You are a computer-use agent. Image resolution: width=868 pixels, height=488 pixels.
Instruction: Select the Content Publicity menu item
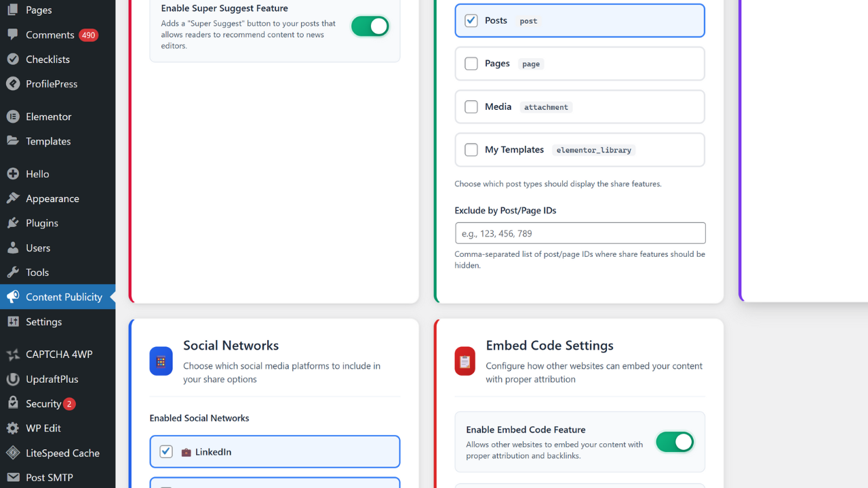coord(58,297)
